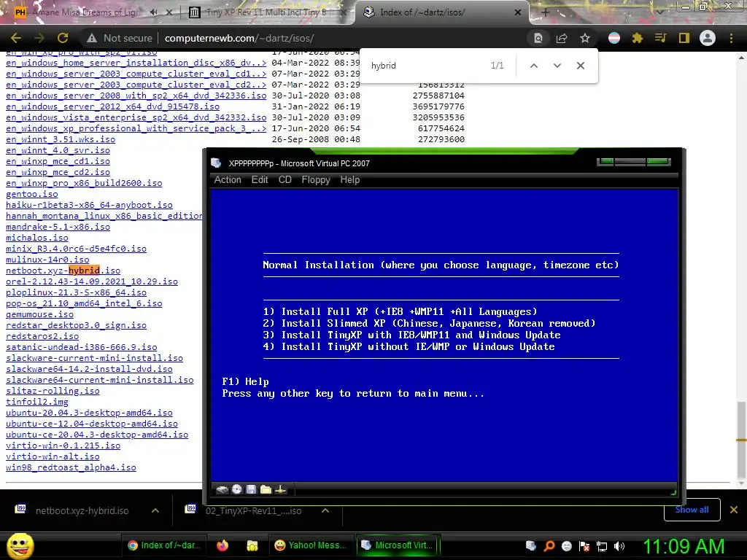
Task: Close the downloads bar
Action: 734,510
